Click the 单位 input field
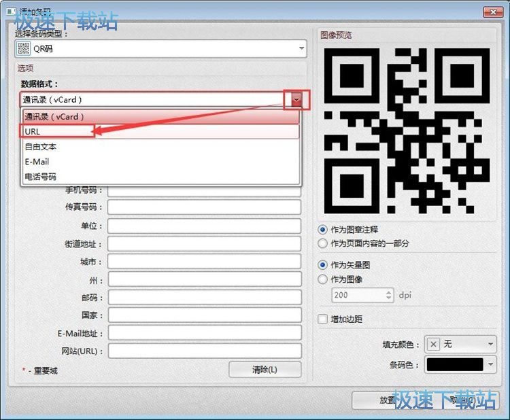The image size is (510, 420). [204, 226]
